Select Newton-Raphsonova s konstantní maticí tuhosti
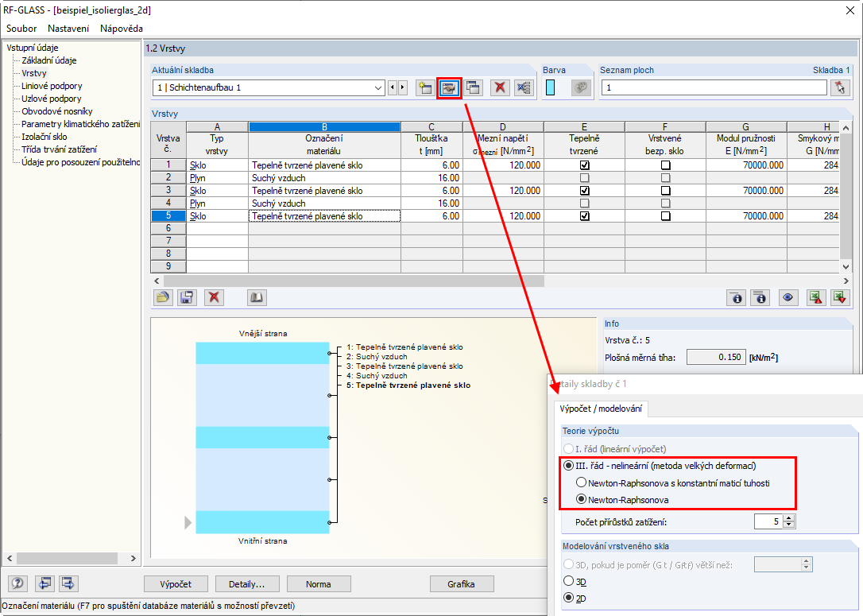 tap(581, 482)
